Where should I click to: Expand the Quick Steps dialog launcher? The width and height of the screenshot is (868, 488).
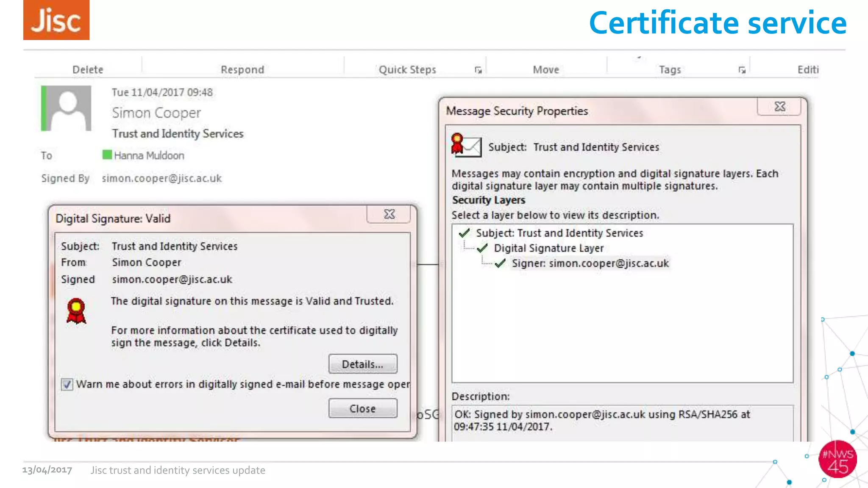point(478,70)
